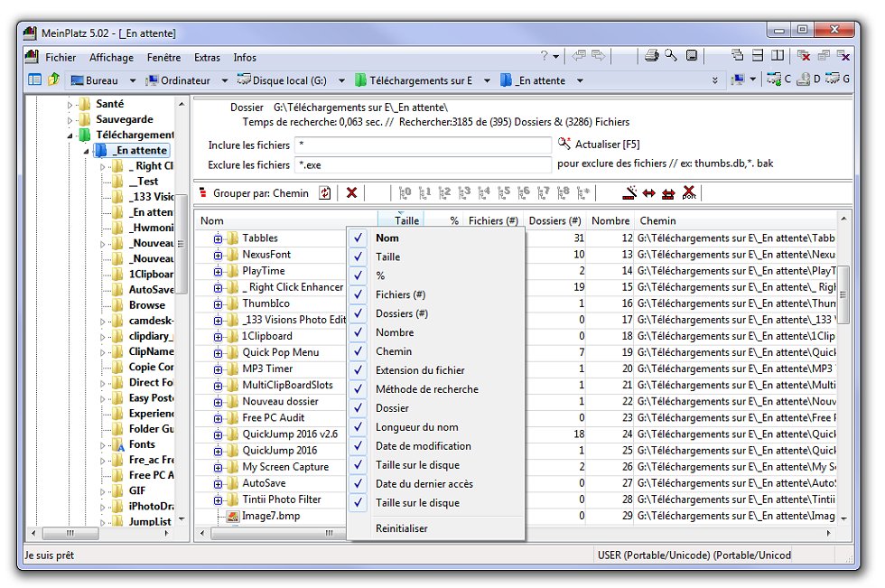Click the previous window arrow icon
885x588 pixels.
tap(579, 55)
